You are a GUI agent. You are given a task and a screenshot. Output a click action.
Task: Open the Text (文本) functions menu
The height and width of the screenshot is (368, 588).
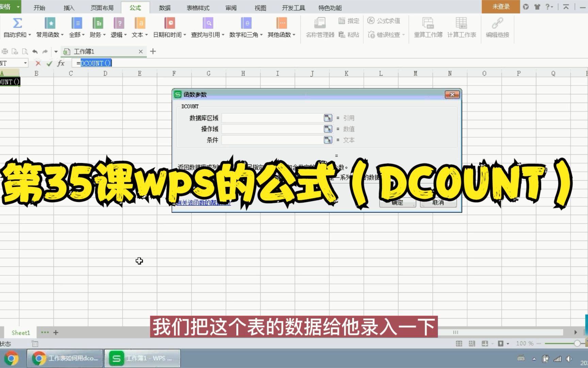tap(140, 27)
